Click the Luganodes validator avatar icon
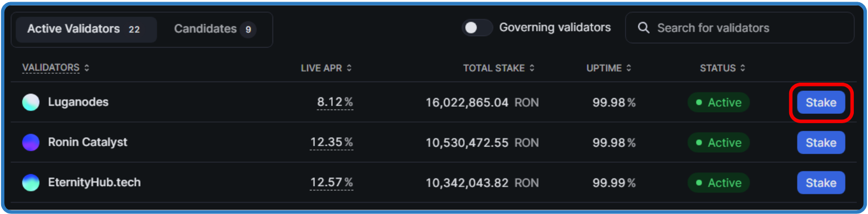This screenshot has width=868, height=214. pyautogui.click(x=31, y=102)
